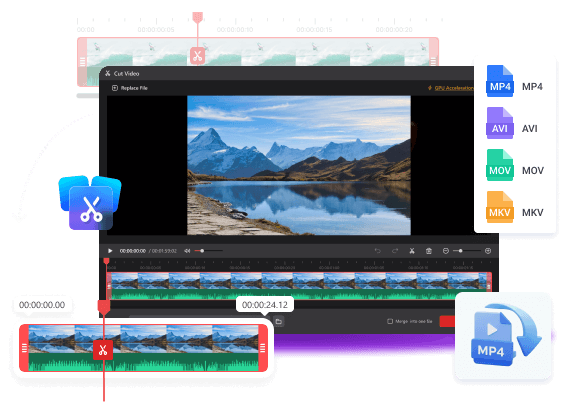Click the red playhead handle above the enlarged clip
580x414 pixels.
pos(104,307)
